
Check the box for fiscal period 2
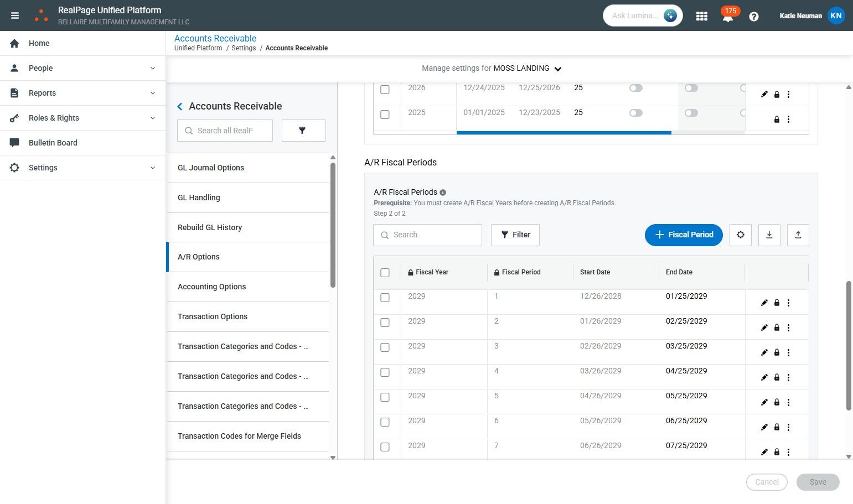point(385,323)
